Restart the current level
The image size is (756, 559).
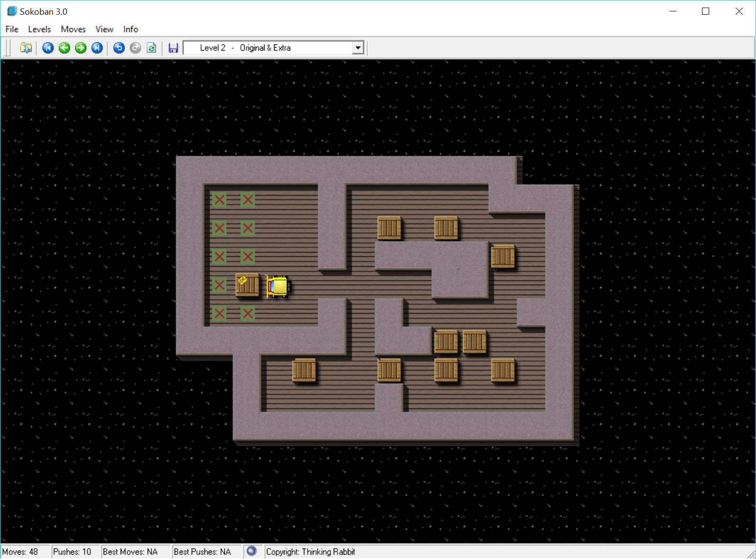click(x=151, y=48)
